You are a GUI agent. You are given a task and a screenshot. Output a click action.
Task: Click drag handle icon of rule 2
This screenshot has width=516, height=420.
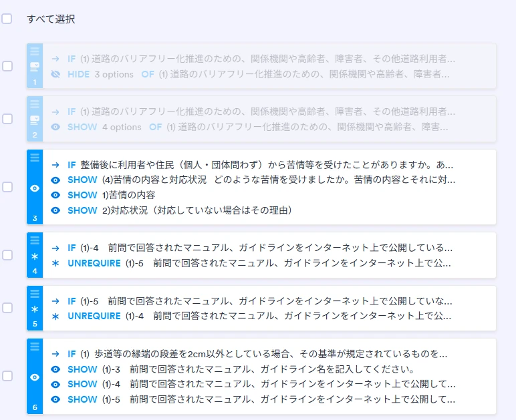coord(35,104)
